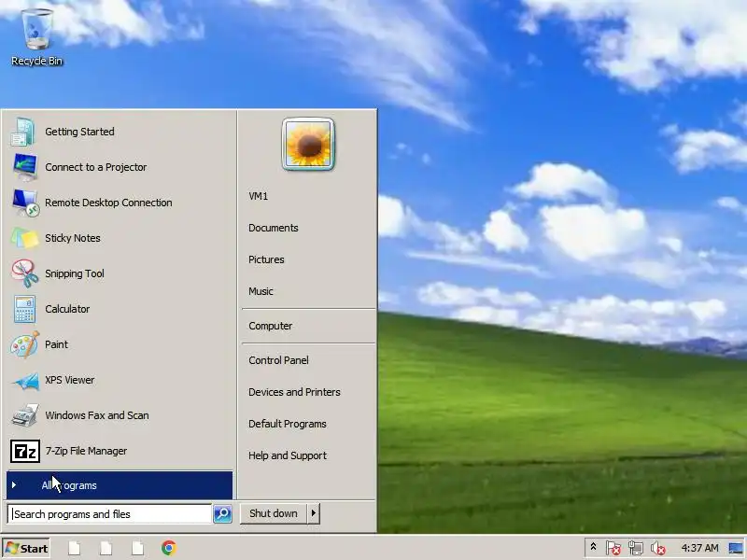The height and width of the screenshot is (560, 747).
Task: Open Music from Start menu
Action: [261, 291]
